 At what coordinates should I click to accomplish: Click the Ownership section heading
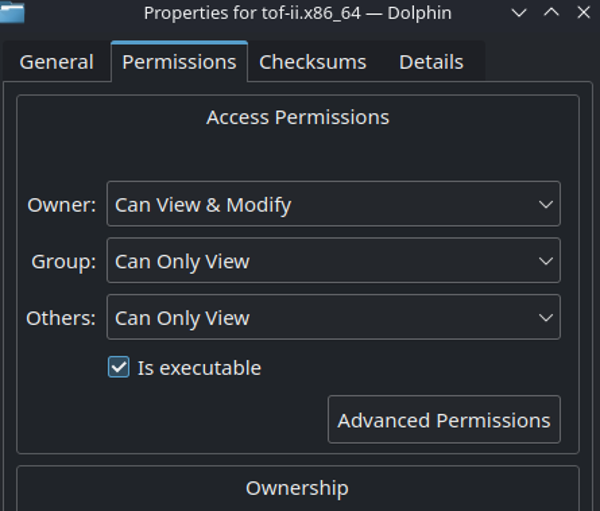pyautogui.click(x=297, y=489)
